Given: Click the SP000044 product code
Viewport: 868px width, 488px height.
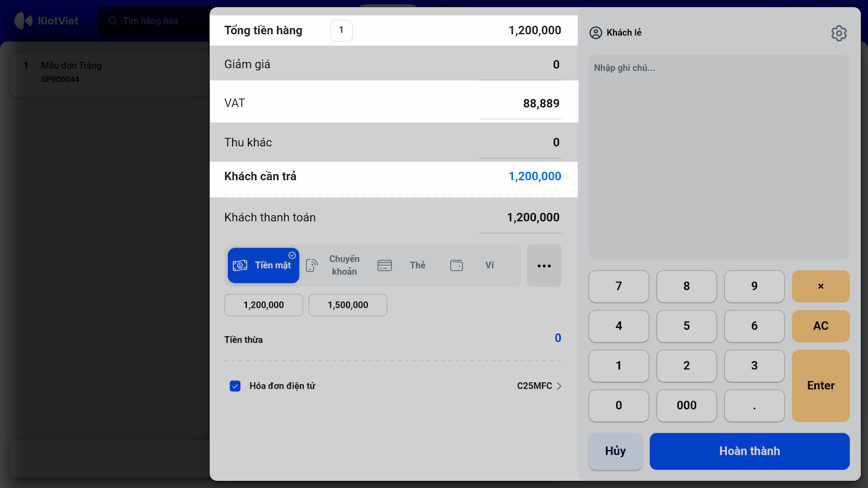Looking at the screenshot, I should 60,80.
